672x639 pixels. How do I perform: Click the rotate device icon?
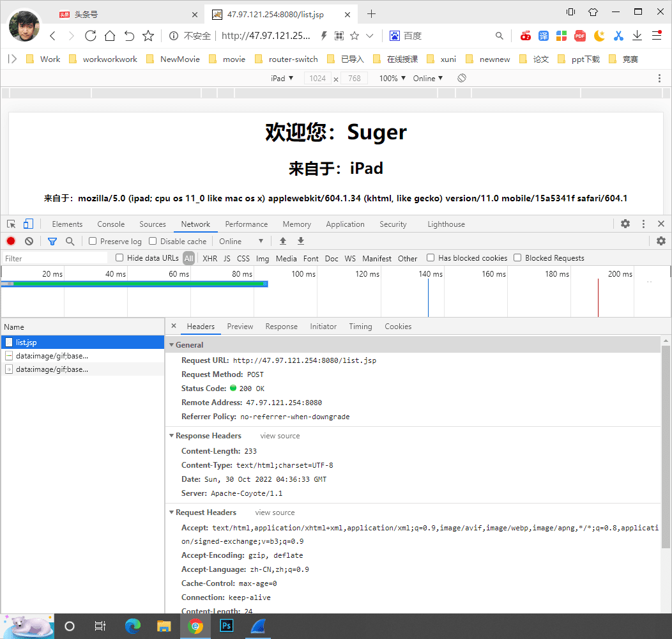coord(462,78)
